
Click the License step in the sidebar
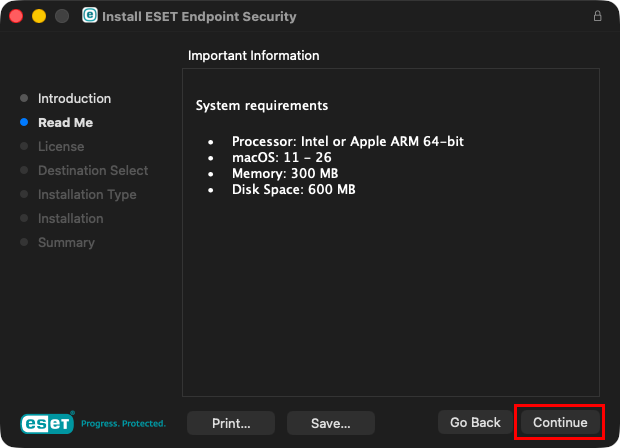click(61, 146)
